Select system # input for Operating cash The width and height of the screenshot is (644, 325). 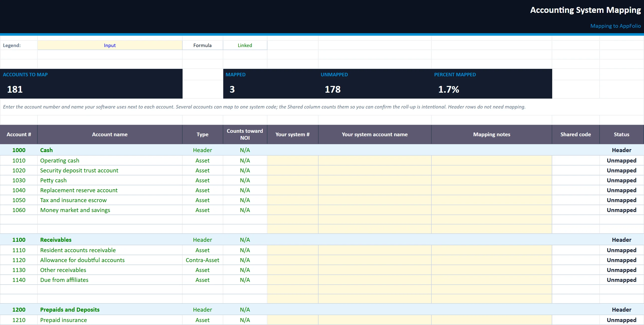pos(292,161)
